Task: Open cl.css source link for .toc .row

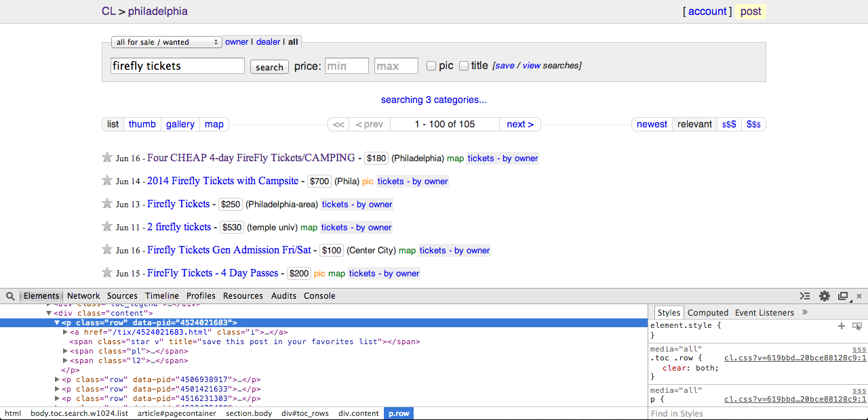Action: [795, 358]
